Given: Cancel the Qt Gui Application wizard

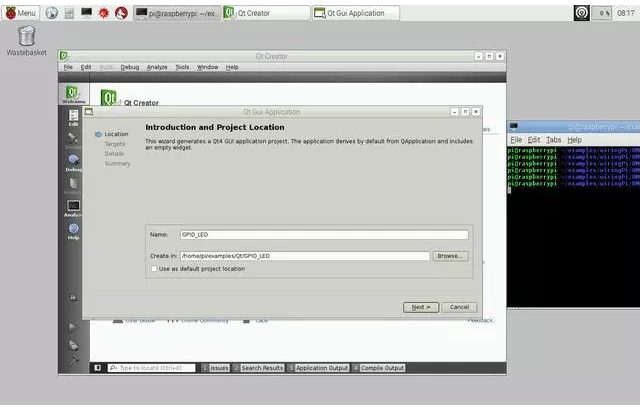Looking at the screenshot, I should tap(459, 307).
